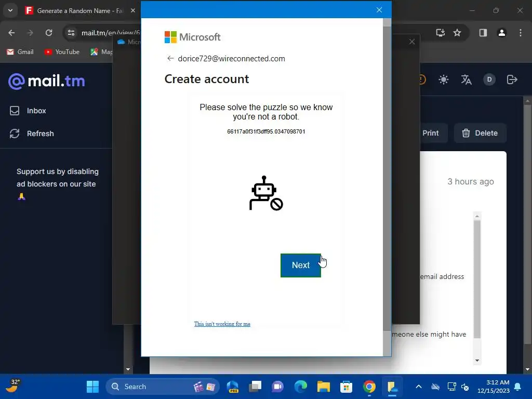Click Chrome back navigation arrow
Viewport: 532px width, 399px height.
[11, 33]
